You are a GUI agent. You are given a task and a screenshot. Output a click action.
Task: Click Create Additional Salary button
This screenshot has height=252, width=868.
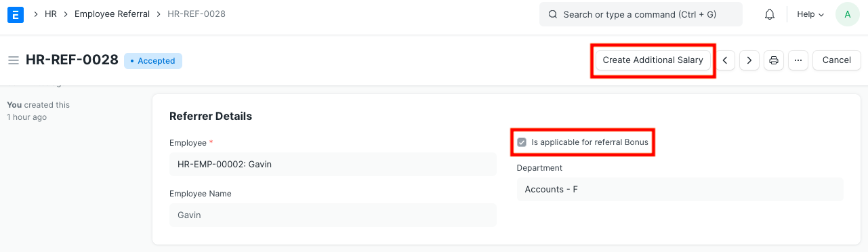(653, 60)
